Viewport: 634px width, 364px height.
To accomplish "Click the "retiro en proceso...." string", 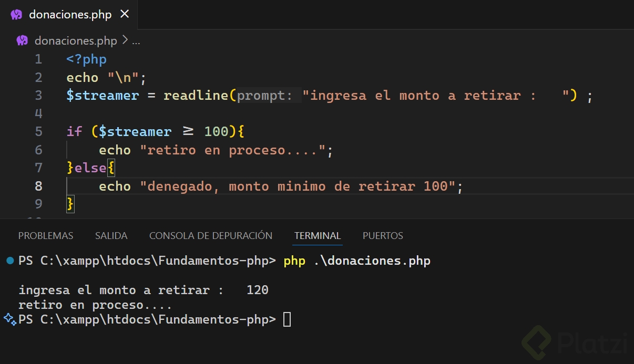I will pos(233,150).
